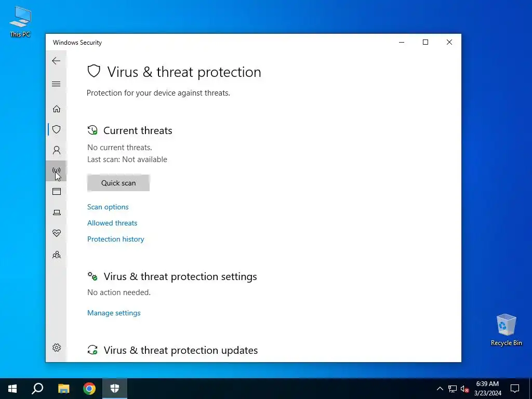Show hidden tray icons chevron
Screen dimensions: 532x399
coord(440,389)
